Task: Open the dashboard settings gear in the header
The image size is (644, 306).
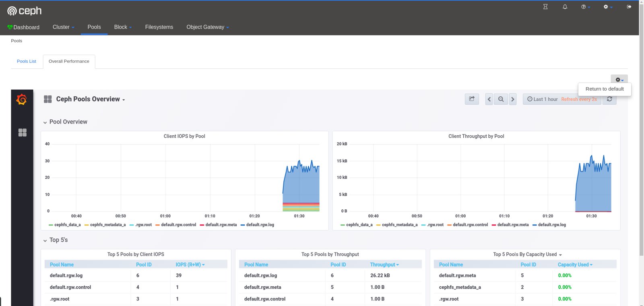Action: 608,7
